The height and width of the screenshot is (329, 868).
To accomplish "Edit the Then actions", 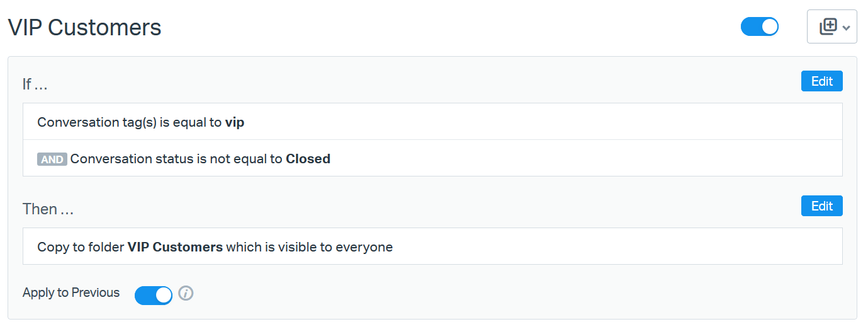I will point(821,206).
